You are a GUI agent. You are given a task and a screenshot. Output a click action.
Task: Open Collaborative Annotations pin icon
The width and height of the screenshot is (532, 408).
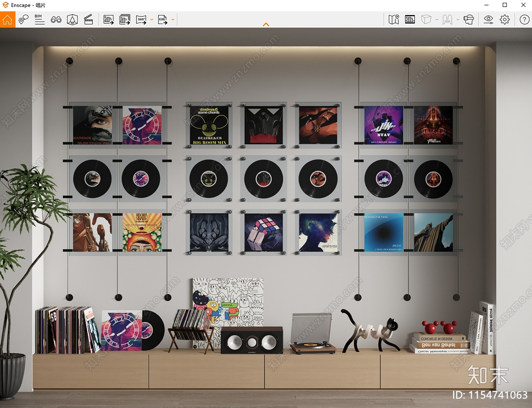coord(23,20)
